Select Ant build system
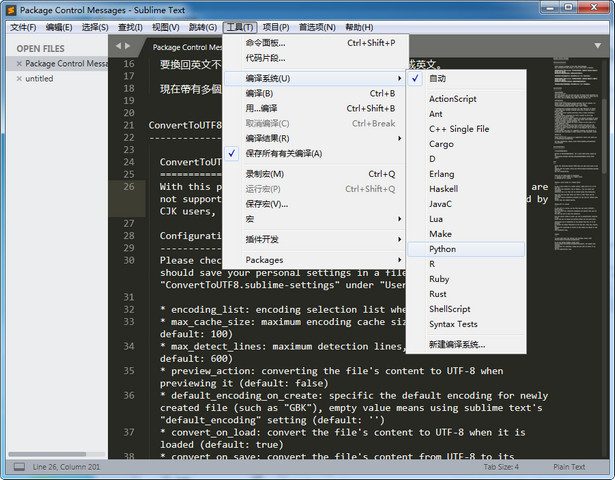The width and height of the screenshot is (615, 480). tap(466, 114)
